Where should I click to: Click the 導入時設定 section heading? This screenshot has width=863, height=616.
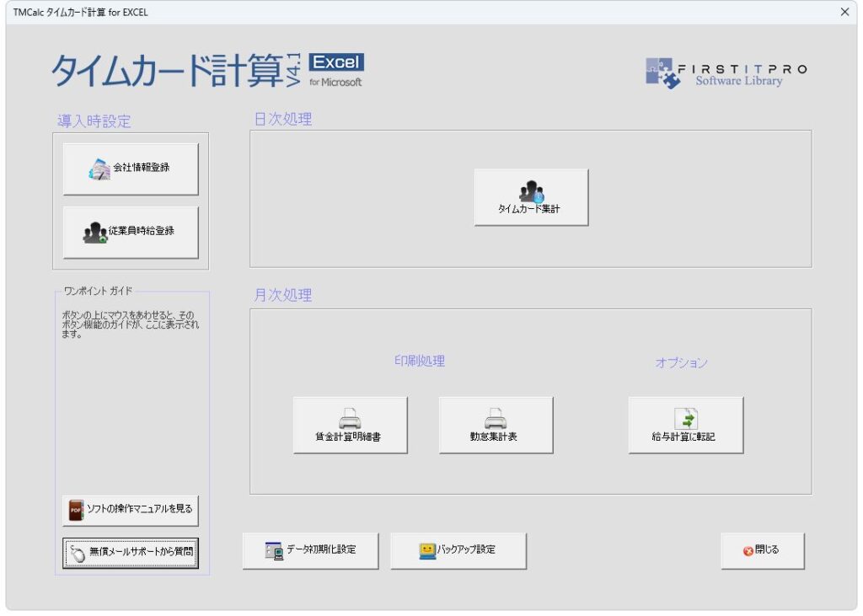tap(94, 121)
